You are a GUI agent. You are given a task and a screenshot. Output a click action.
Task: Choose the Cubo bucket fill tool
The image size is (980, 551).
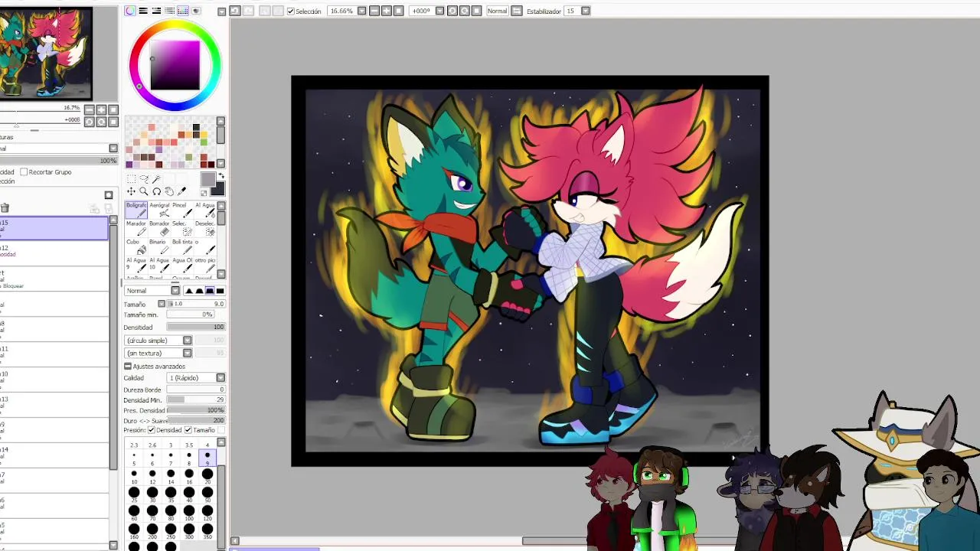(136, 246)
